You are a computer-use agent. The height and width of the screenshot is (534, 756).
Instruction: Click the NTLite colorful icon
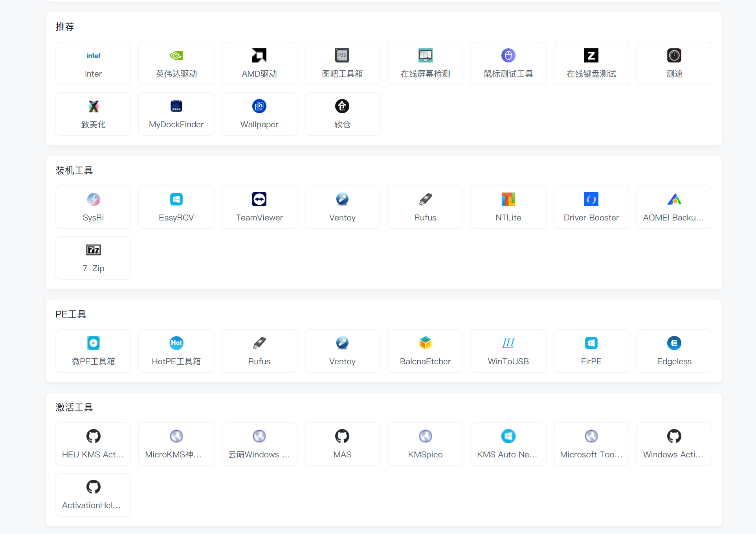coord(508,199)
